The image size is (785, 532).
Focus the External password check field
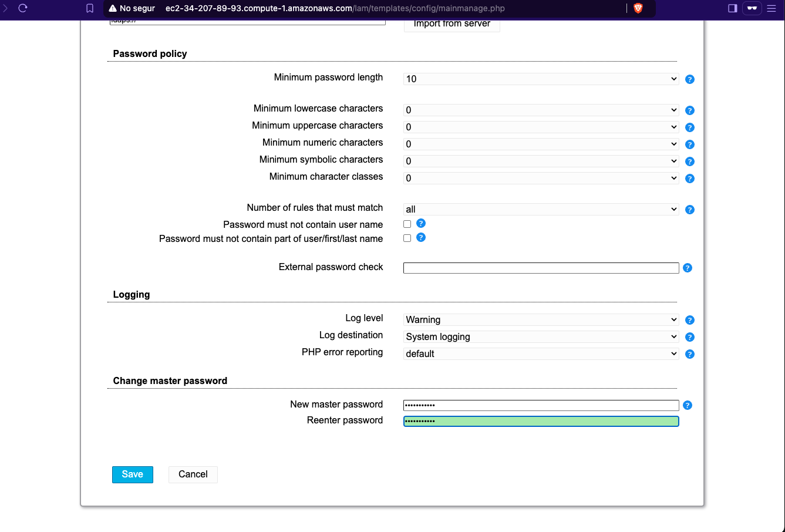[541, 268]
